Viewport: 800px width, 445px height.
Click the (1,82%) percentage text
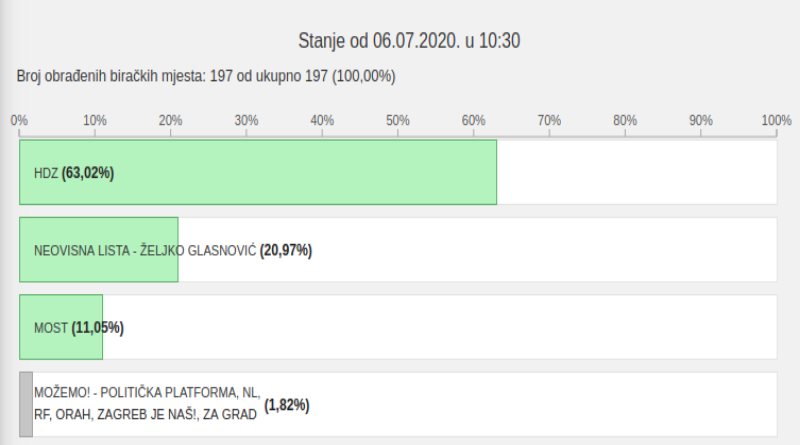287,405
